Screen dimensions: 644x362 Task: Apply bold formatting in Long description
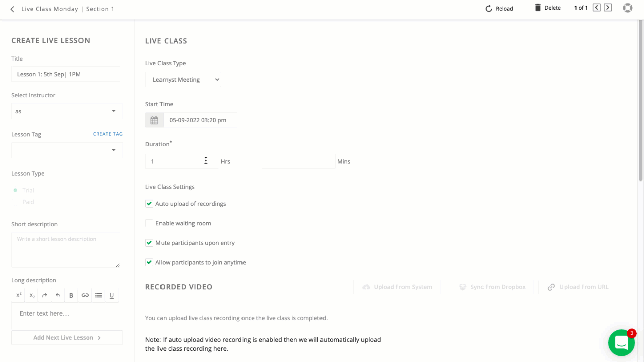coord(71,295)
